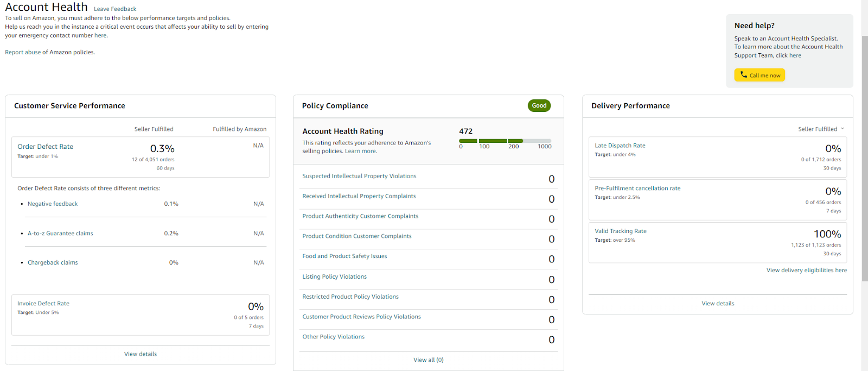Click View delivery eligibilities here

pos(807,270)
